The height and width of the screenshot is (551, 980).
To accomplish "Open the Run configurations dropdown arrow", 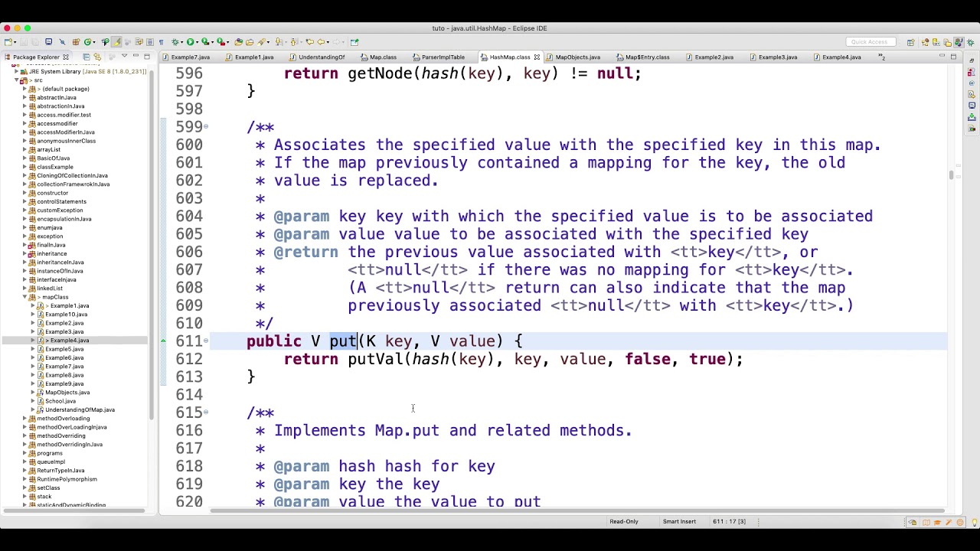I will [197, 42].
